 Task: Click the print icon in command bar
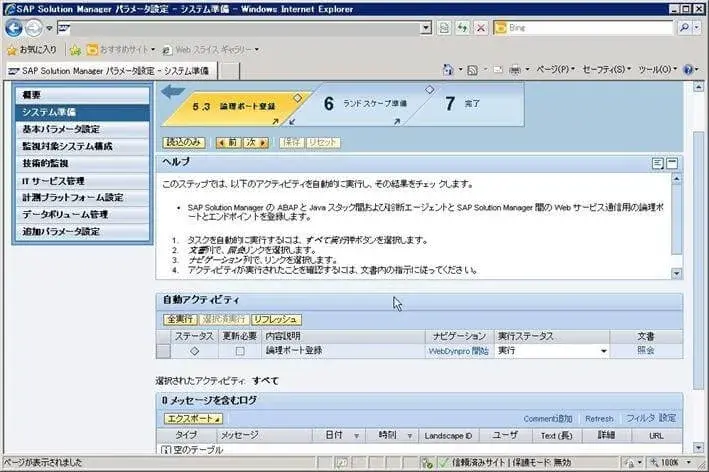point(515,70)
